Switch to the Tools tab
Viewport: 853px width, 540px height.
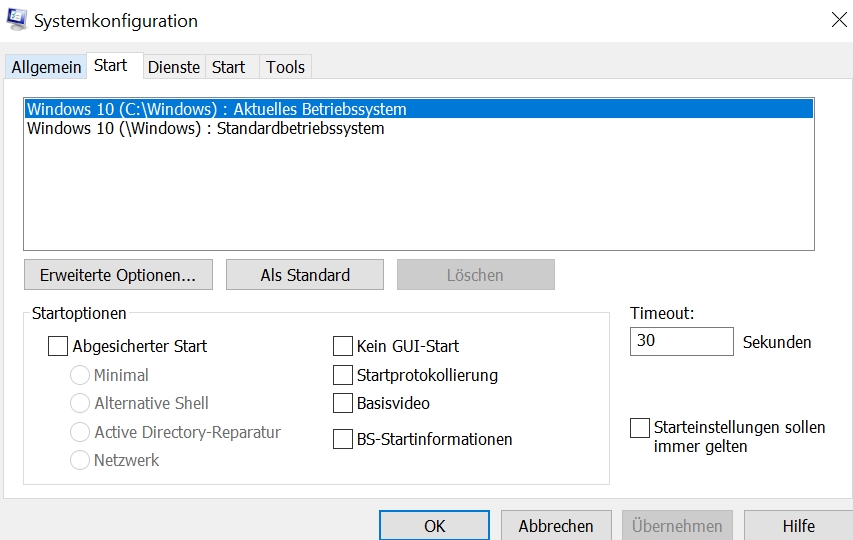coord(285,67)
